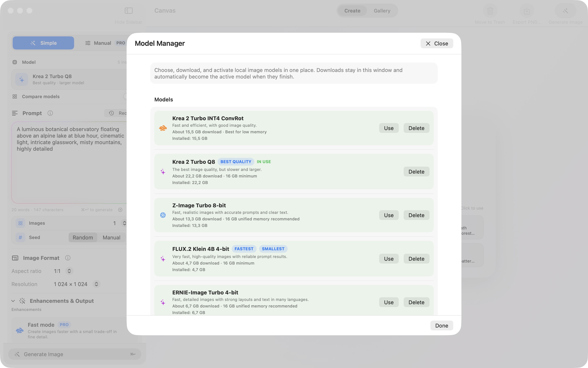Click the sparkle icon beside Krea 2 Turbo Q8 in Model Manager
Image resolution: width=588 pixels, height=368 pixels.
click(x=163, y=172)
